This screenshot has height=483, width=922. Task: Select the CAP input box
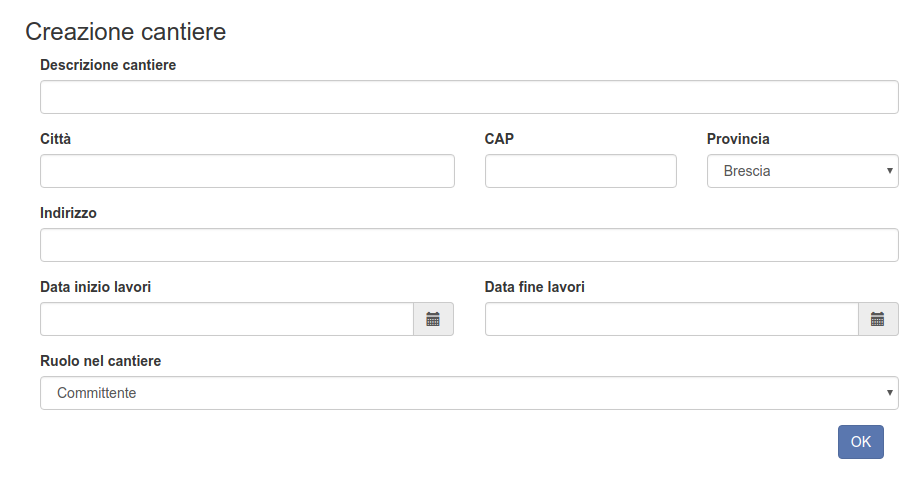[x=581, y=171]
